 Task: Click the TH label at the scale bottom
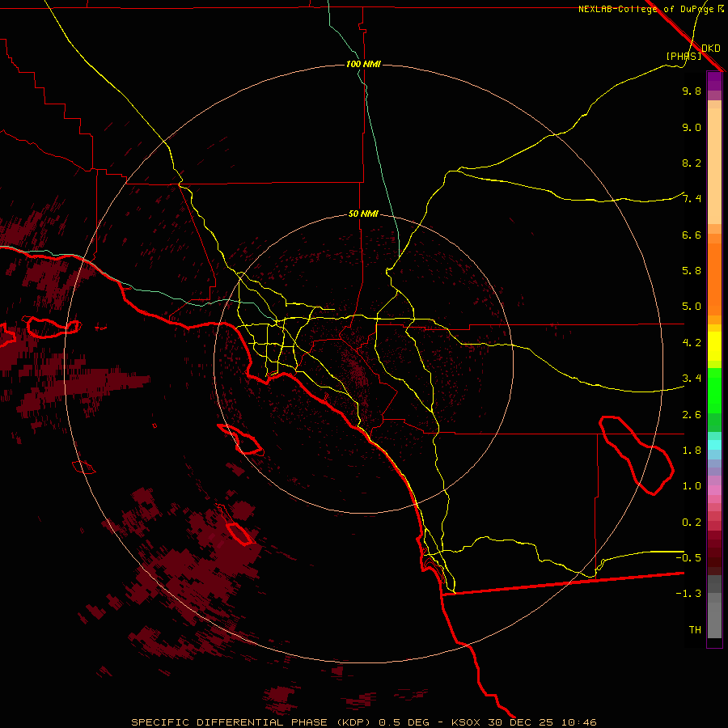pyautogui.click(x=695, y=629)
